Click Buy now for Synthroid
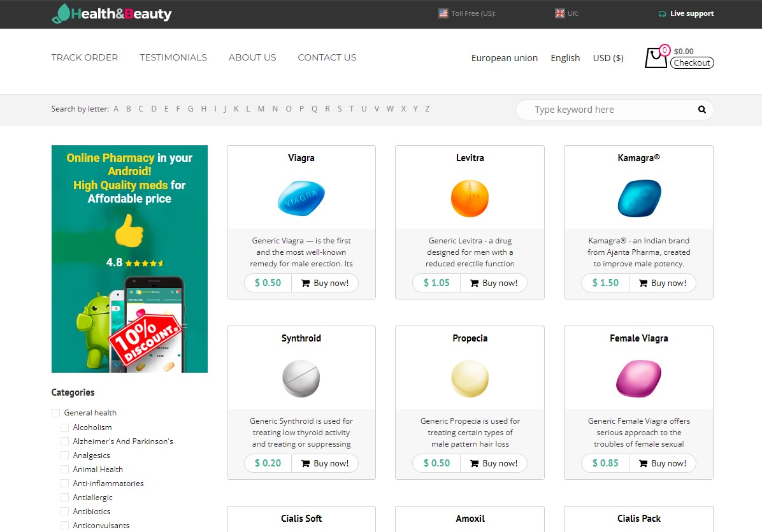Screen dimensions: 762x532 [325, 463]
